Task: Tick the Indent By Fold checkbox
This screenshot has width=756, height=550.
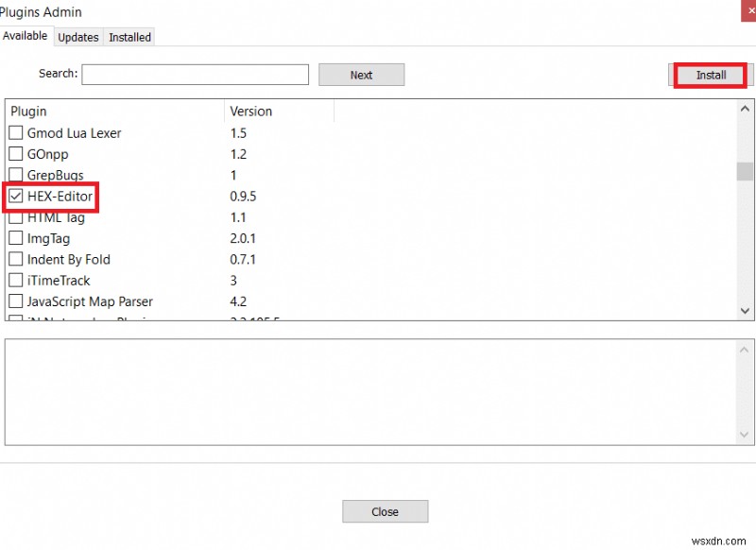Action: [x=15, y=259]
